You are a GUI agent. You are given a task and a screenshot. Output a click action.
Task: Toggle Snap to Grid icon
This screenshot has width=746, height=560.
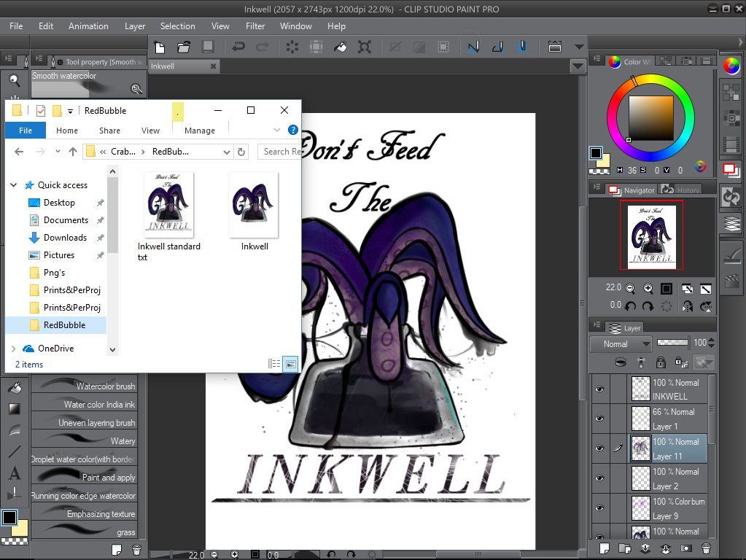click(522, 47)
